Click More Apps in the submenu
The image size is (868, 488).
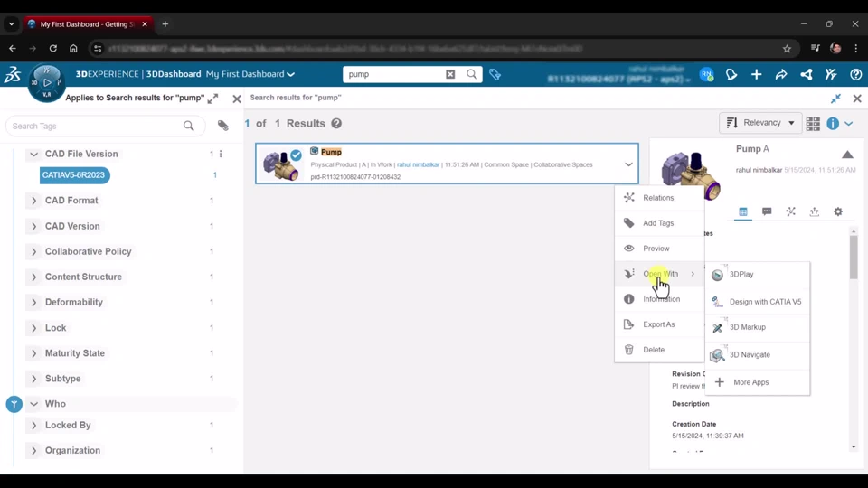coord(750,382)
